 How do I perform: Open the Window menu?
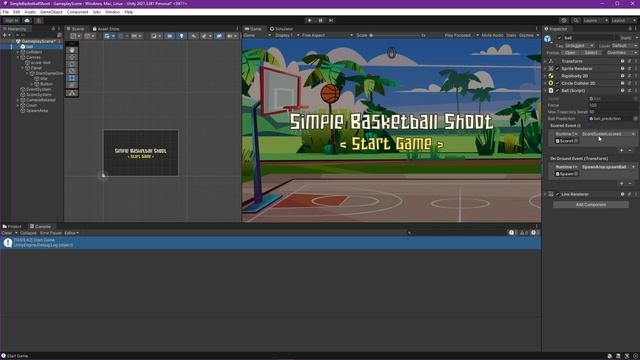(113, 12)
